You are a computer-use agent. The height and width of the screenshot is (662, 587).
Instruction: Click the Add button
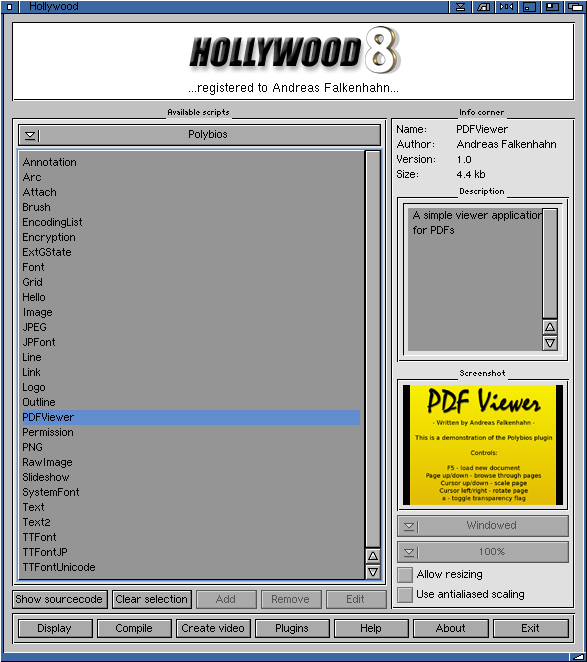tap(226, 599)
